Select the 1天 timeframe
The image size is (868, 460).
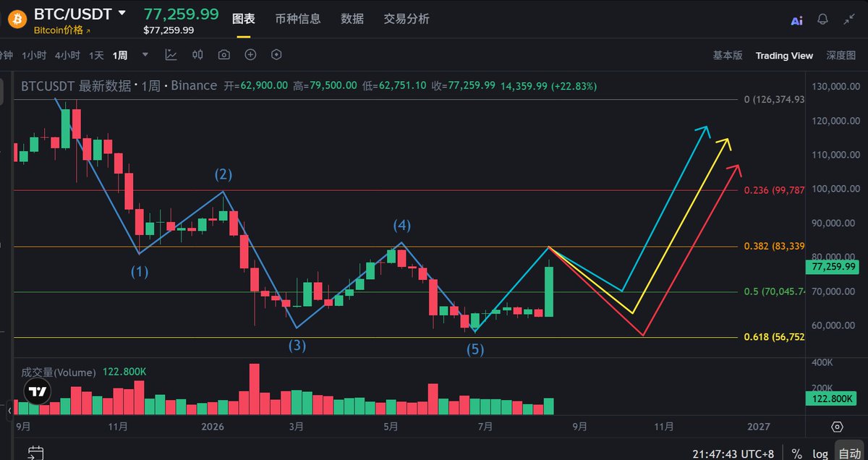pos(96,55)
